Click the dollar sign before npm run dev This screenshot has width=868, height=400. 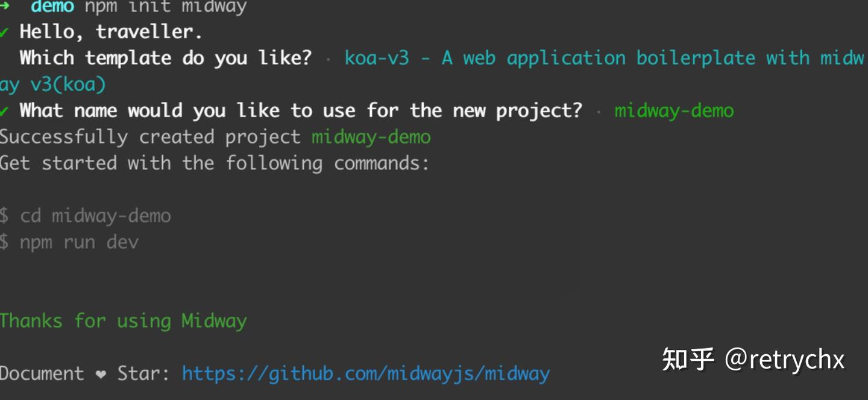pyautogui.click(x=4, y=243)
